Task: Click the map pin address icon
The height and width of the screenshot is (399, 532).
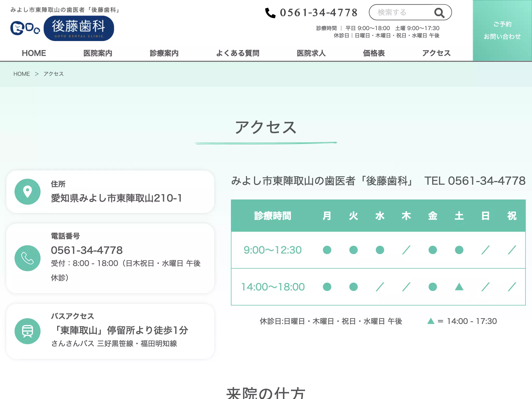Action: (x=28, y=192)
